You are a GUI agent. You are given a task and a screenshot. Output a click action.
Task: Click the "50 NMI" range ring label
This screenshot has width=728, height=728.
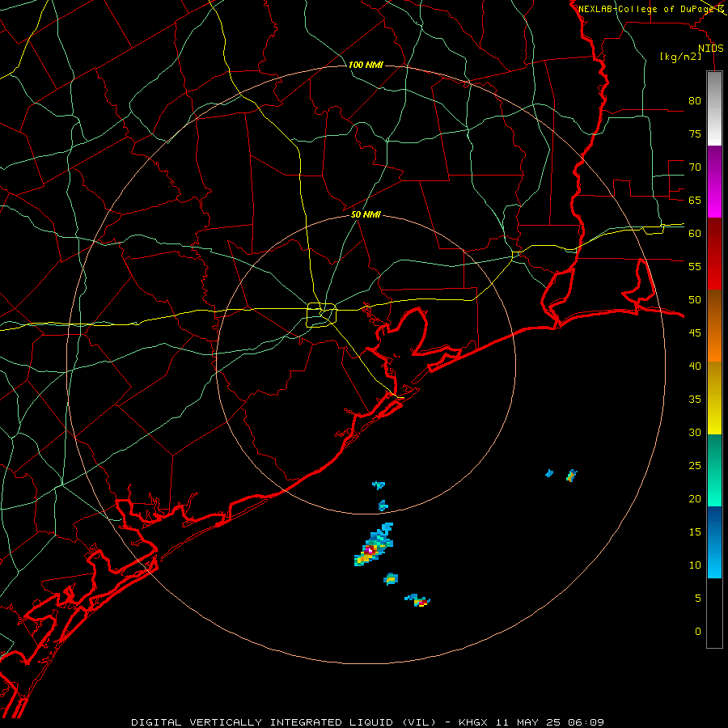click(x=366, y=214)
